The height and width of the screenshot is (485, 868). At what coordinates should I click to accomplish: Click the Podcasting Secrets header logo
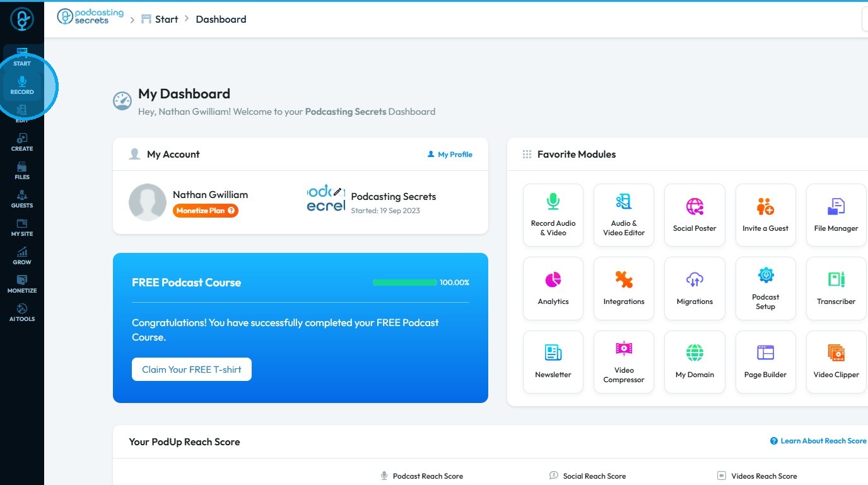[90, 17]
